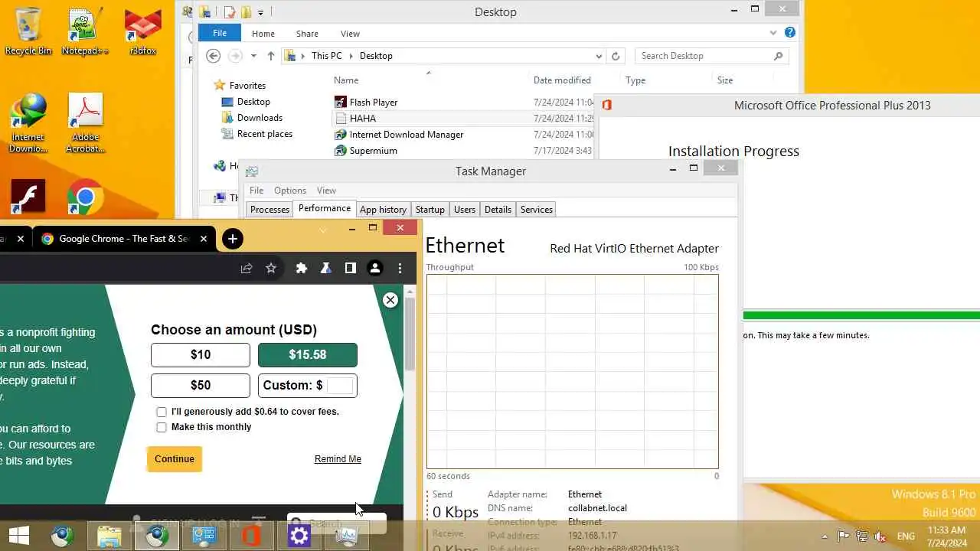The height and width of the screenshot is (551, 980).
Task: Expand the This PC breadcrumb arrow
Action: pos(351,56)
